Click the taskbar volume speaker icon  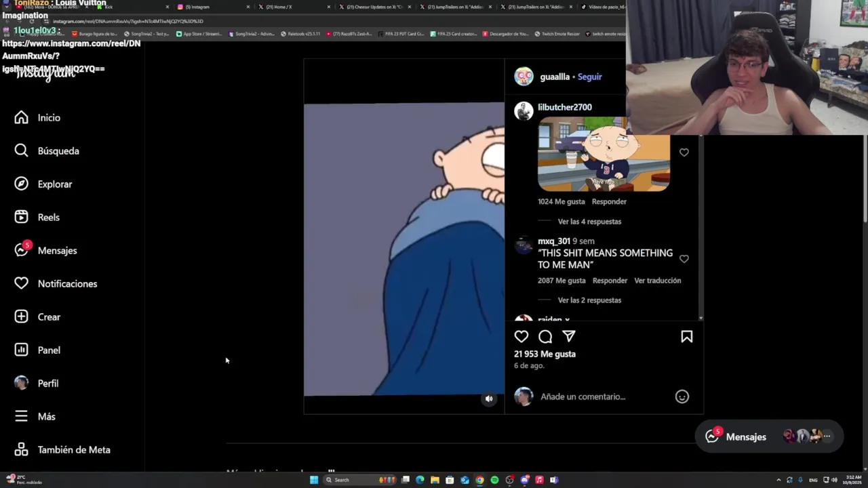(835, 480)
